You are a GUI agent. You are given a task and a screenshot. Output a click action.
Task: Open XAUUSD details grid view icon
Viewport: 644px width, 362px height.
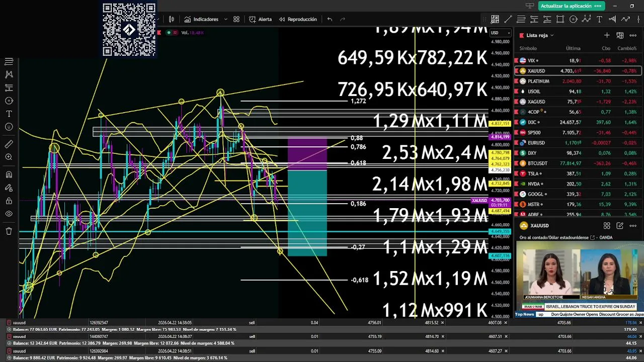607,226
